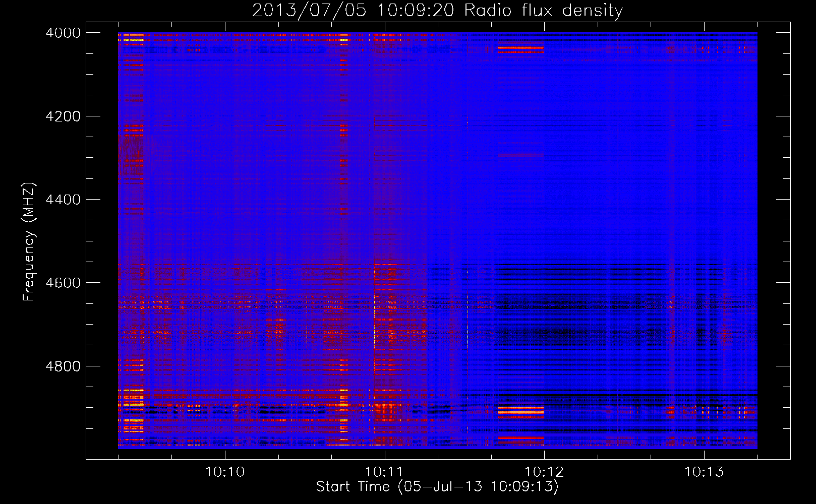The width and height of the screenshot is (816, 504).
Task: Click the plot title "2013/07/05 10:09:20 Radio flux density"
Action: point(437,11)
